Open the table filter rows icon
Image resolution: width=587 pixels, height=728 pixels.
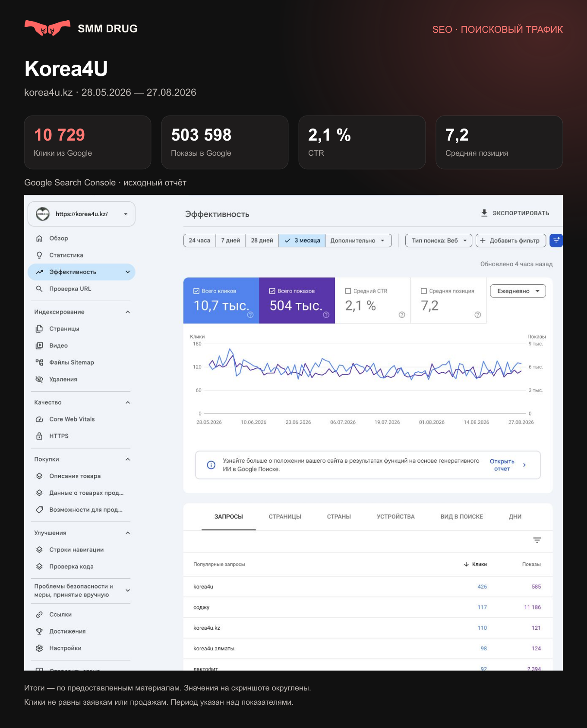coord(537,540)
